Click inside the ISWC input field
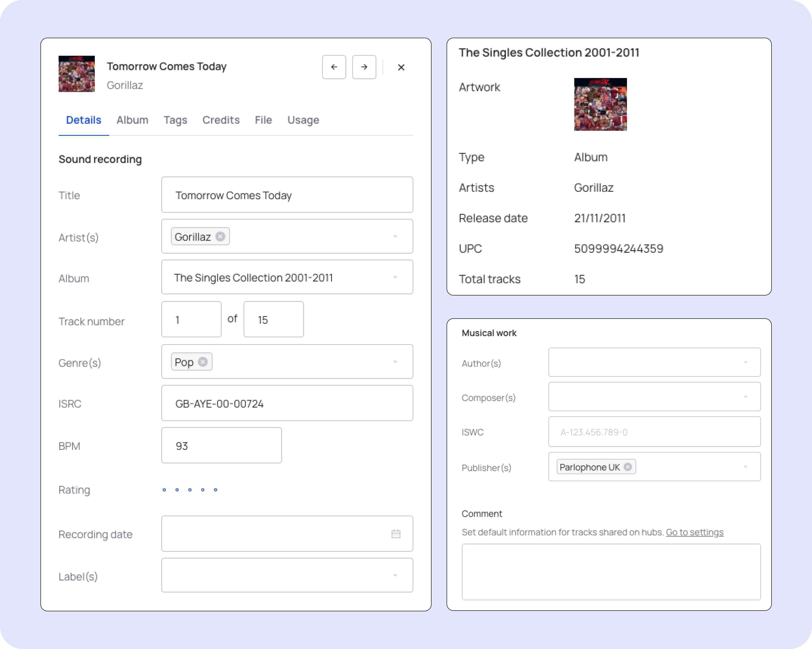Image resolution: width=812 pixels, height=649 pixels. click(x=655, y=432)
